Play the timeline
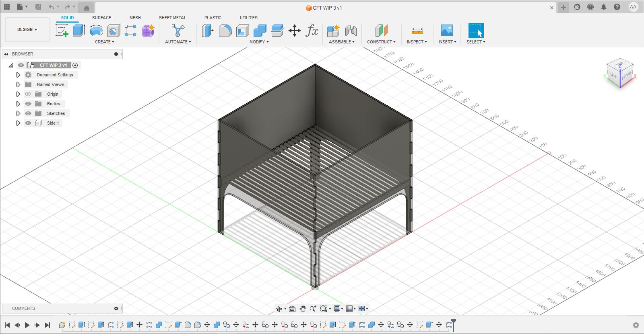This screenshot has height=334, width=644. click(x=27, y=325)
